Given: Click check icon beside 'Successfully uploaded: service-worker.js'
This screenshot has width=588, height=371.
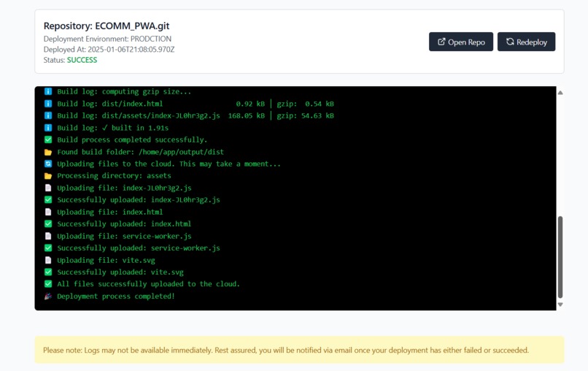Looking at the screenshot, I should click(48, 248).
